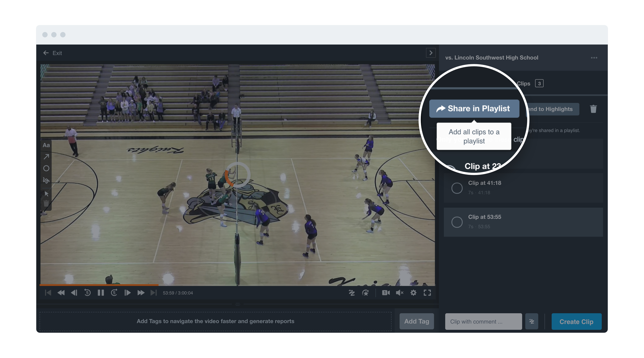Open the three-dot options menu
Viewport: 644px width, 358px height.
coord(594,58)
